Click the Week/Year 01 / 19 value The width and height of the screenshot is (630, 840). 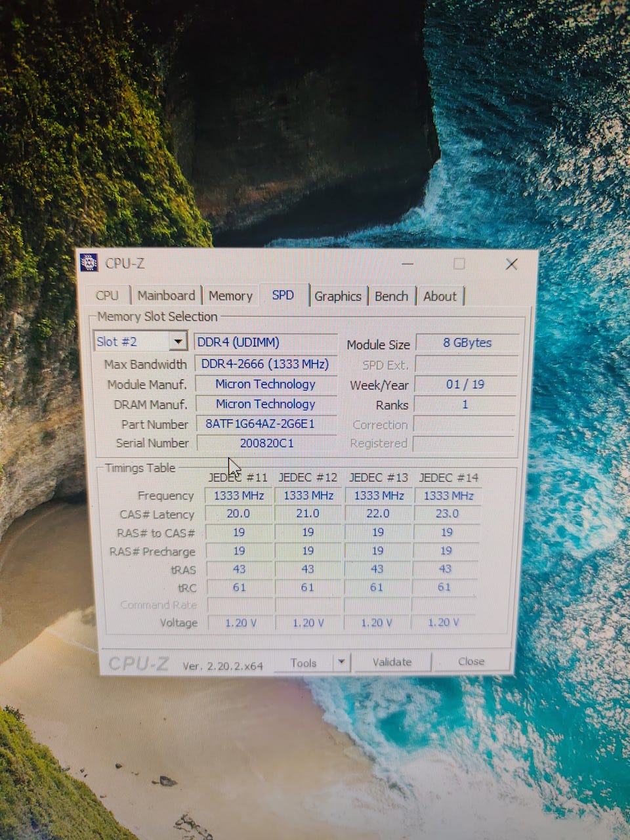coord(465,384)
